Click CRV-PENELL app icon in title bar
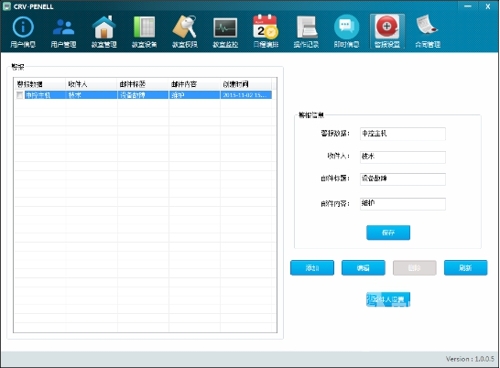This screenshot has width=500, height=368. (7, 6)
